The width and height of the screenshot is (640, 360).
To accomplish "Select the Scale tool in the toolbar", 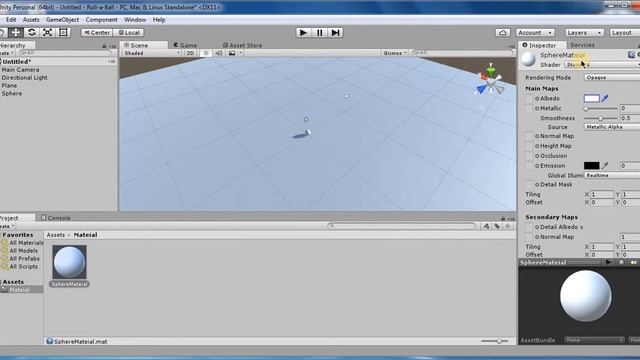I will tap(47, 33).
